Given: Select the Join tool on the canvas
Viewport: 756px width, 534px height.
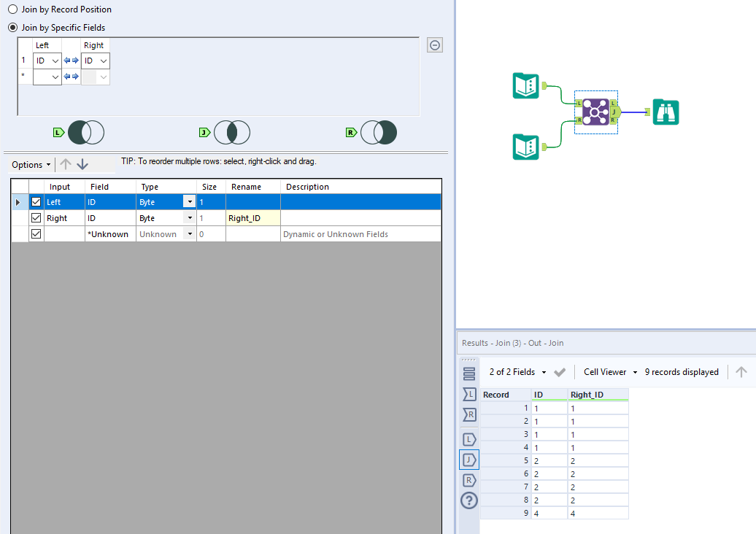Looking at the screenshot, I should [x=595, y=112].
